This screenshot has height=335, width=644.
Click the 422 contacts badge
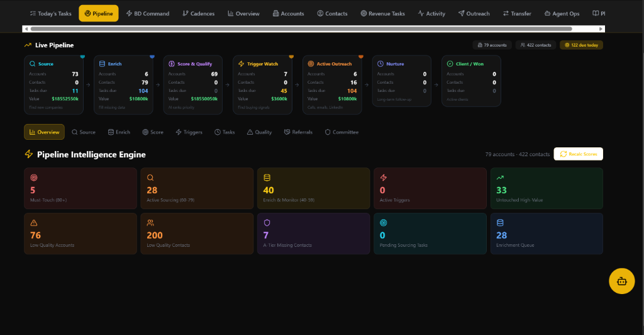pyautogui.click(x=536, y=45)
